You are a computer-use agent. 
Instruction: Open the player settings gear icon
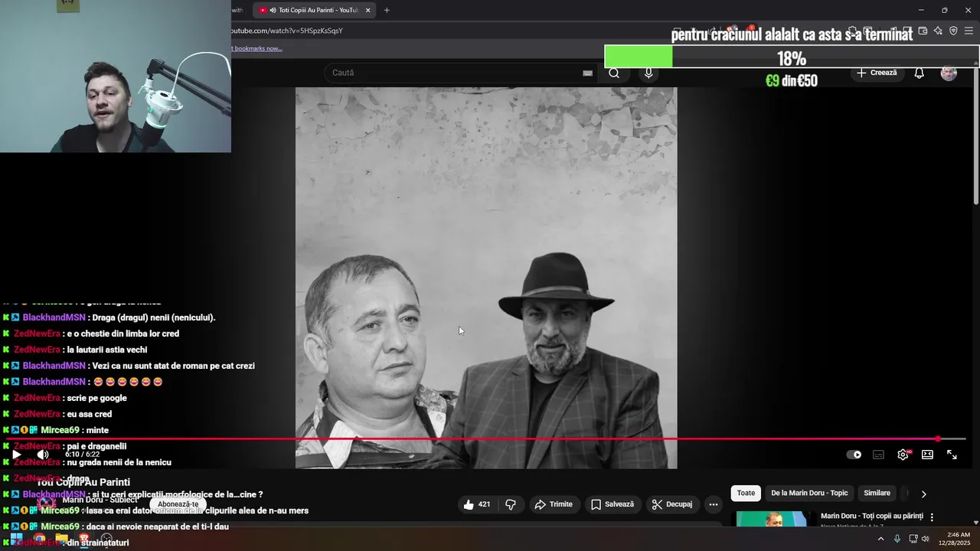(x=903, y=455)
